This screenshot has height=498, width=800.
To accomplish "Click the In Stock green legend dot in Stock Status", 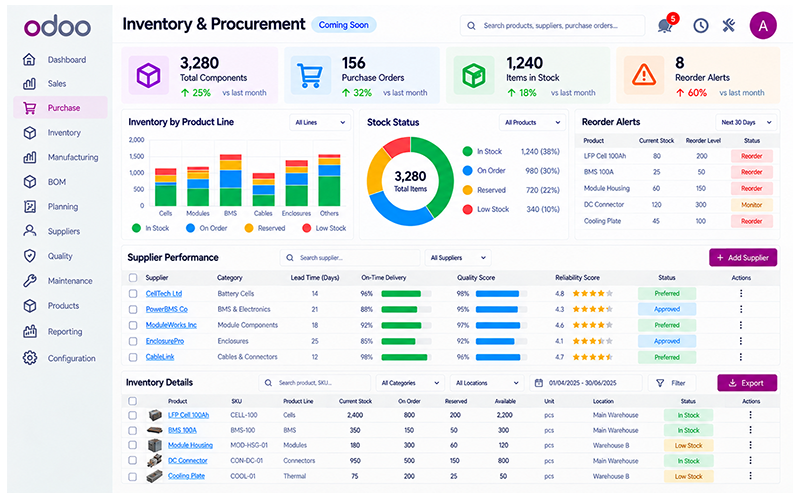I will [x=467, y=151].
